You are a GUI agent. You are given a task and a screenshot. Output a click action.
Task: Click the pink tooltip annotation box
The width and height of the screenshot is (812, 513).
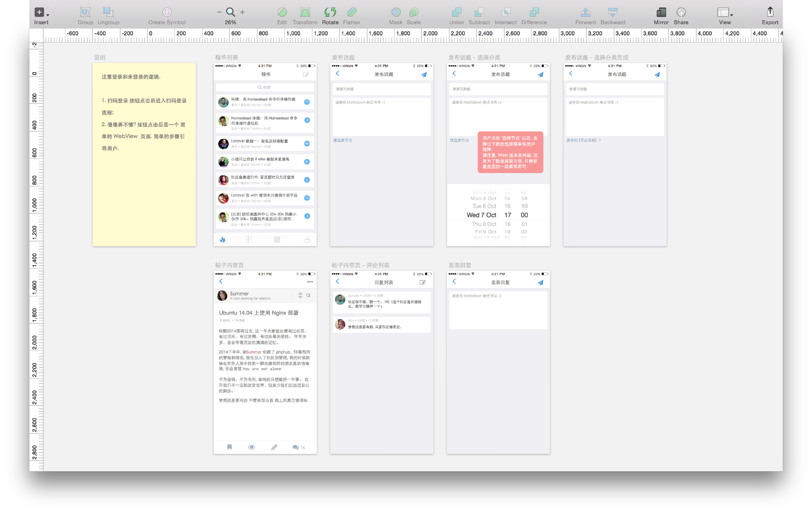click(510, 152)
